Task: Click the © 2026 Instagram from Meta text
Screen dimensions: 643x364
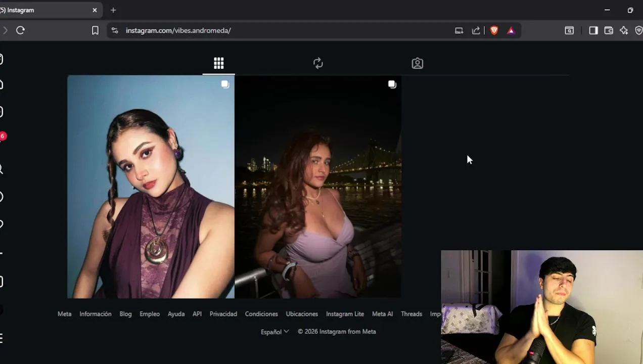Action: [x=337, y=332]
